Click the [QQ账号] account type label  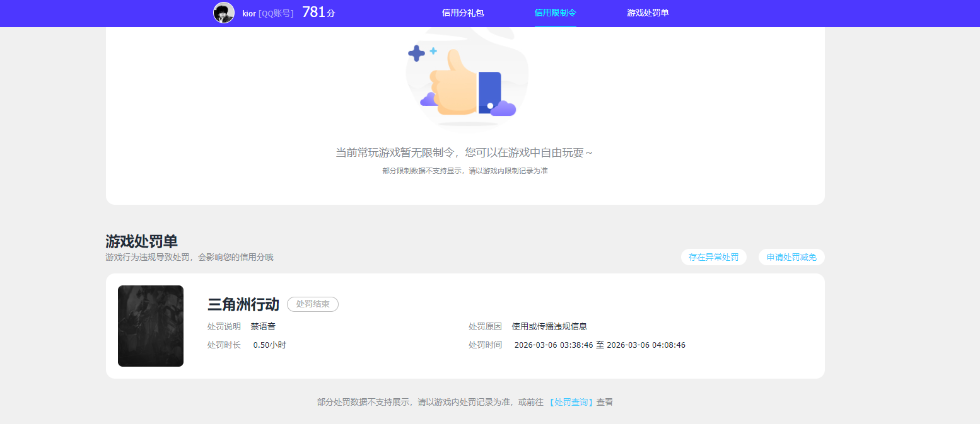(x=276, y=13)
